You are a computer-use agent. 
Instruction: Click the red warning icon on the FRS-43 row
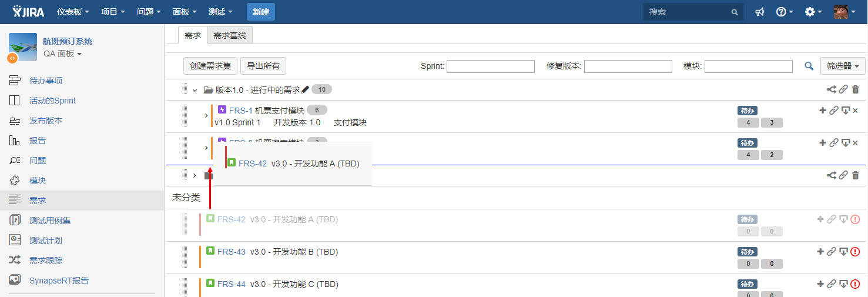tap(855, 252)
